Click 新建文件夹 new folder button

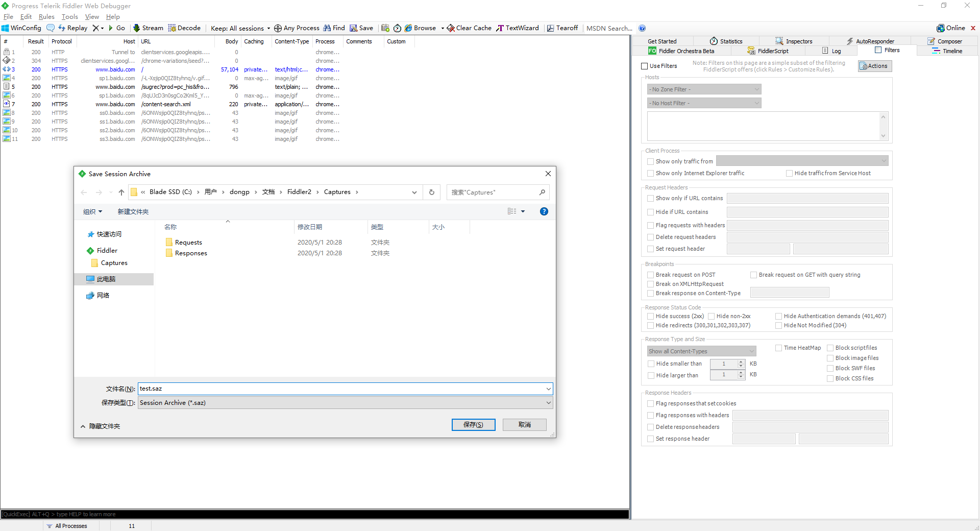[133, 211]
